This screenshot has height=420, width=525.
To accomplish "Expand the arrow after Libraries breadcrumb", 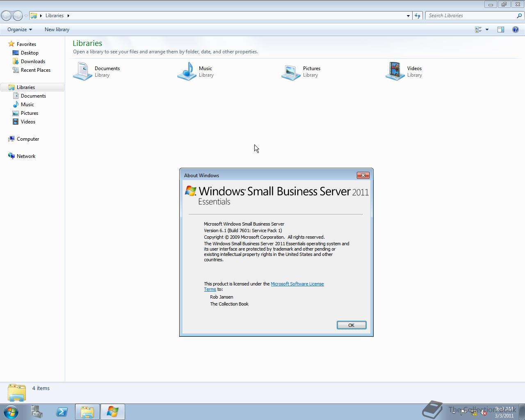I will tap(68, 16).
